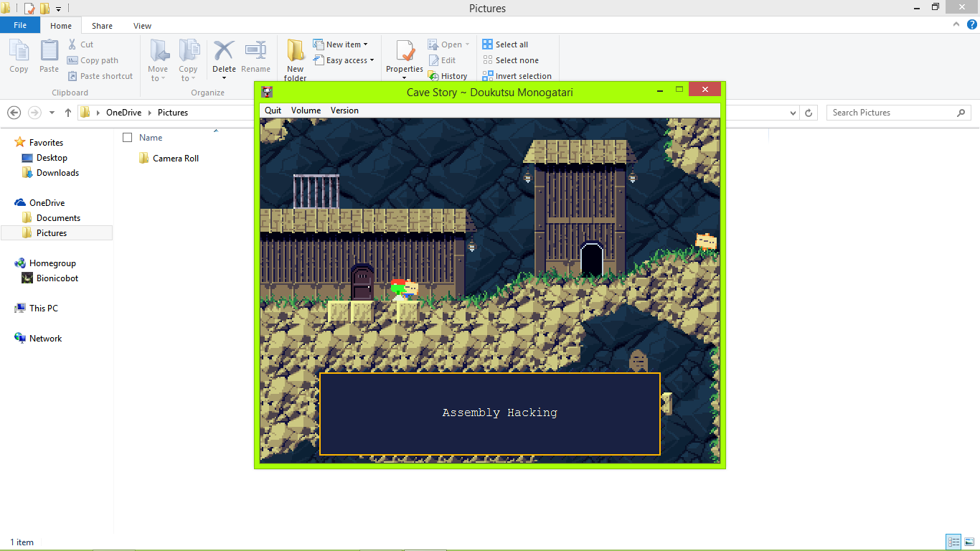Open the Copy to menu
This screenshot has height=551, width=980.
[x=189, y=60]
